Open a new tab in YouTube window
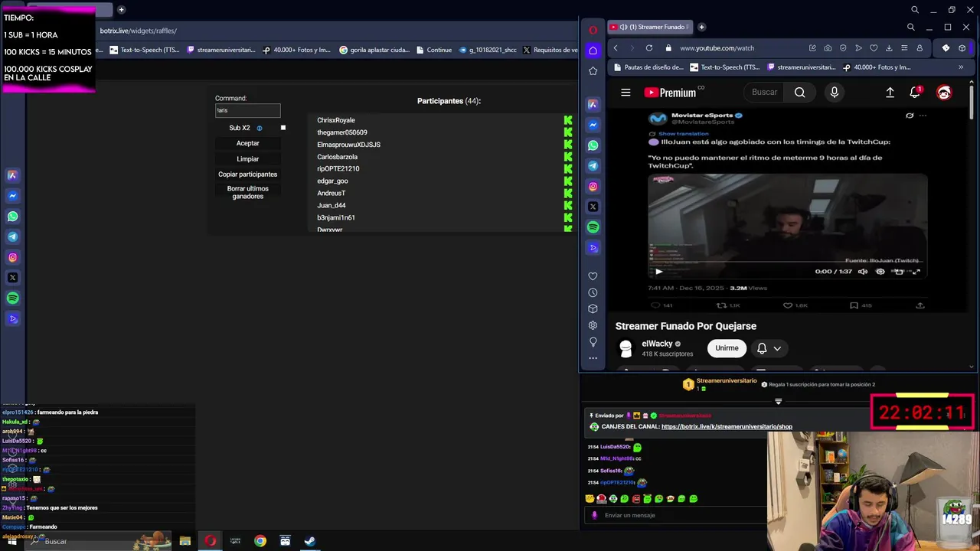980x551 pixels. point(701,27)
